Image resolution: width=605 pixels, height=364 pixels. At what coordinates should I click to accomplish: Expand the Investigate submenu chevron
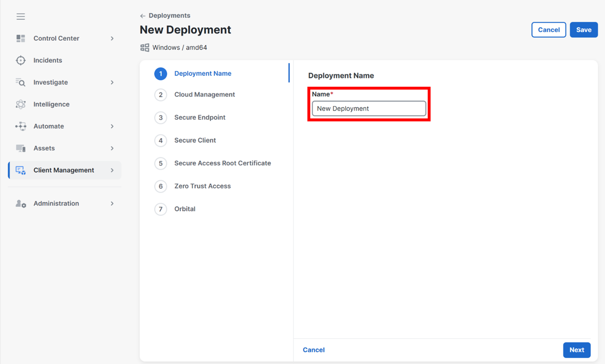point(112,82)
